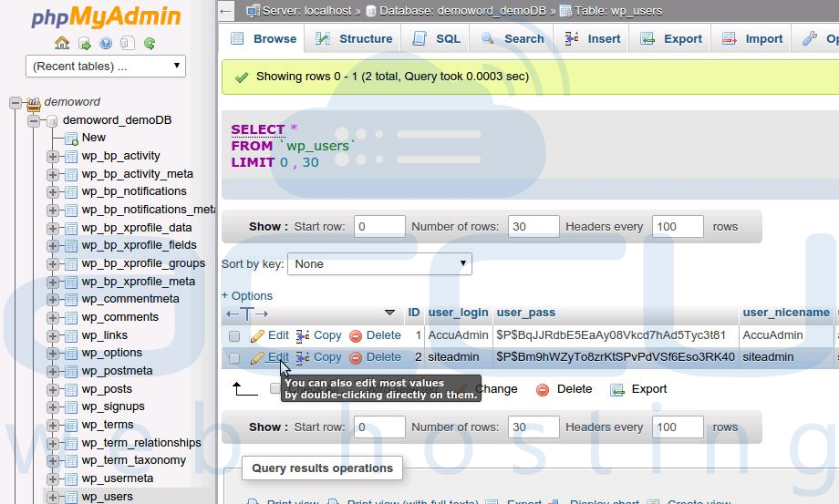Viewport: 839px width, 504px height.
Task: Open the Insert tab
Action: [593, 39]
